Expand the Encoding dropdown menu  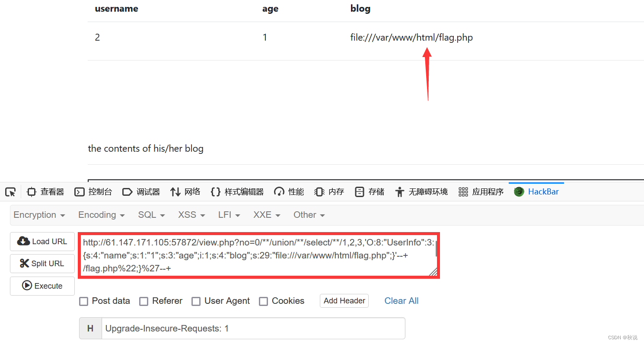click(x=102, y=215)
